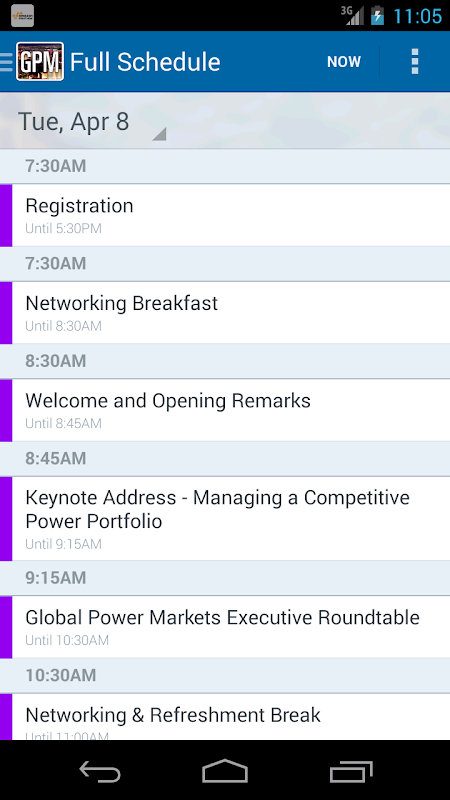The height and width of the screenshot is (800, 450).
Task: Open Networking & Refreshment Break session
Action: 225,717
